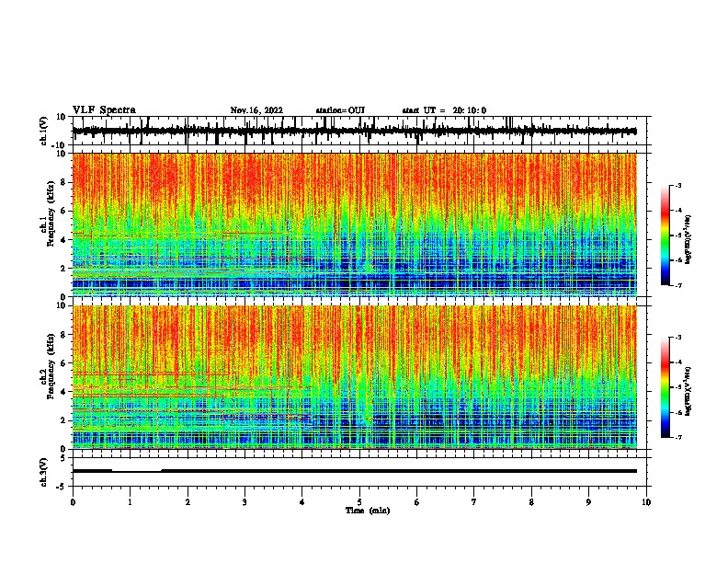The height and width of the screenshot is (563, 728).
Task: Click the time axis tick label "1"
Action: pos(130,502)
